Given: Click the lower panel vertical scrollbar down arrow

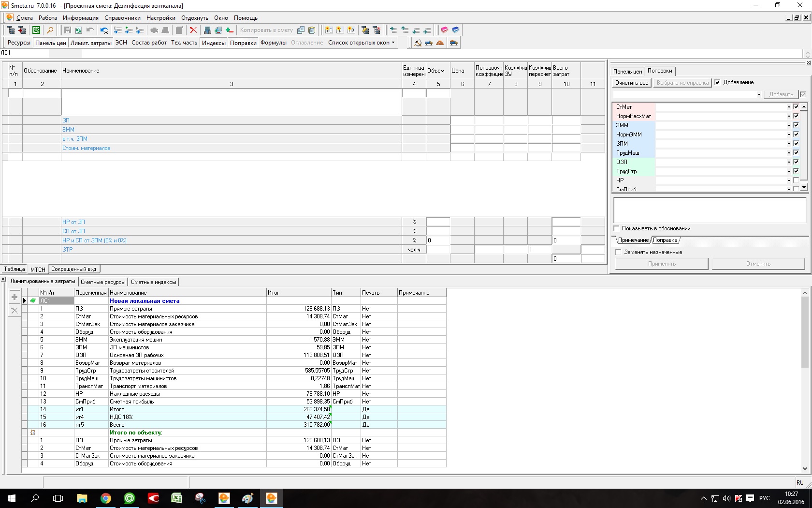Looking at the screenshot, I should pyautogui.click(x=805, y=468).
